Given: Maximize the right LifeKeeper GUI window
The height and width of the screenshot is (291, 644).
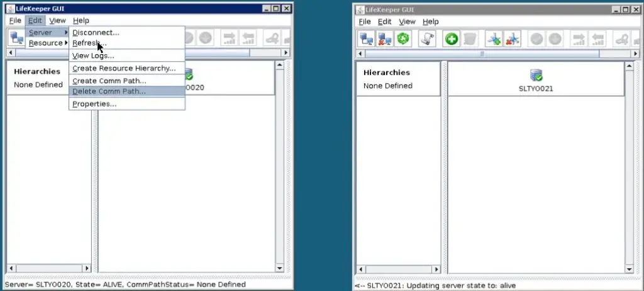Looking at the screenshot, I should click(626, 9).
